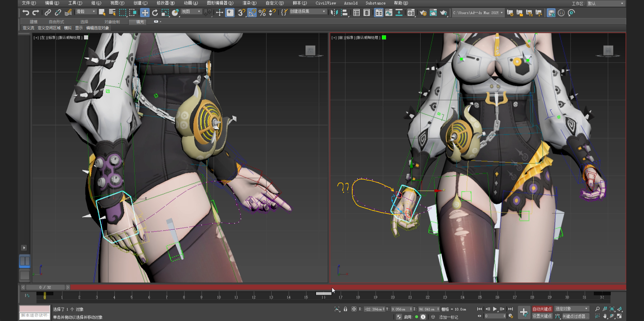Click the Select and Link chain icon
The width and height of the screenshot is (644, 321).
pyautogui.click(x=48, y=13)
